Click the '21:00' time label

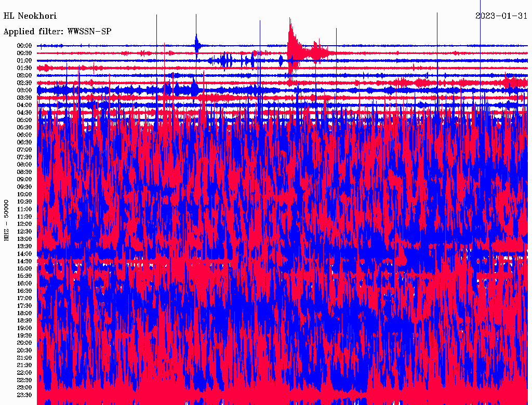click(24, 358)
